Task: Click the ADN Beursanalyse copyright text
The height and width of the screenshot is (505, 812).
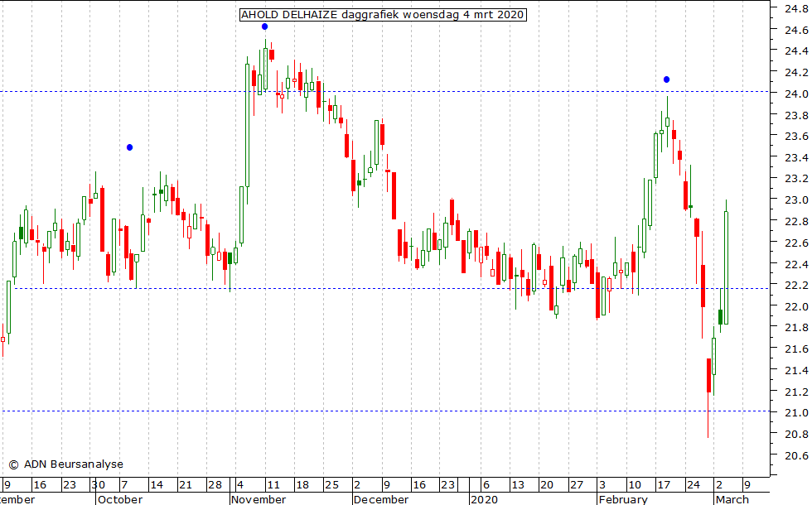Action: 65,464
